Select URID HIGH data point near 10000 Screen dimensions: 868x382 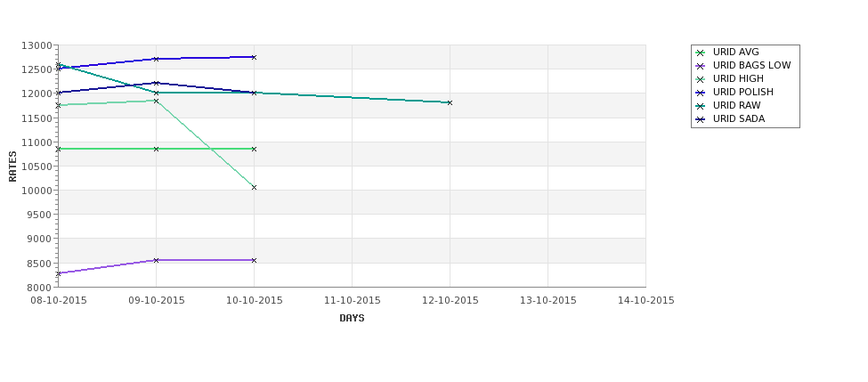254,188
